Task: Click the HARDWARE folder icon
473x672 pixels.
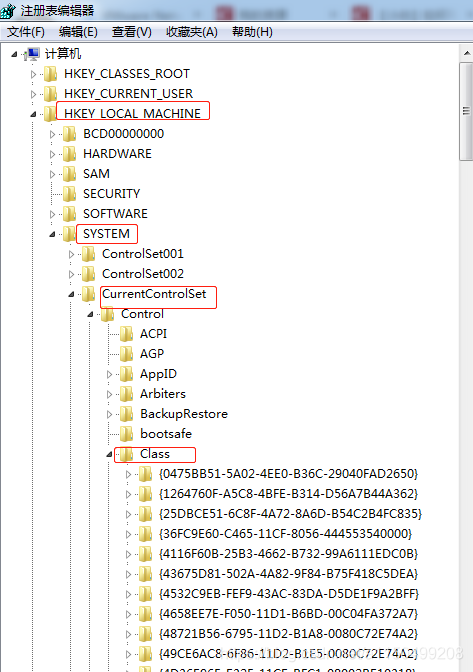Action: coord(69,154)
